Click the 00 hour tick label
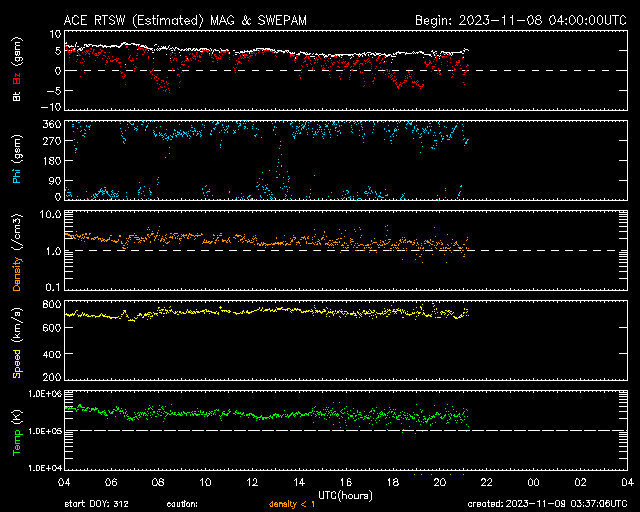640x512 pixels. [534, 481]
